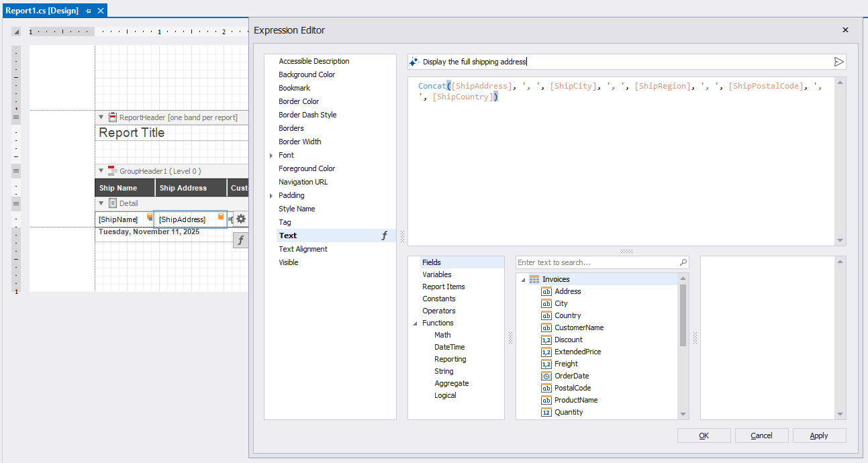Select the String functions category
The image size is (868, 463).
444,371
